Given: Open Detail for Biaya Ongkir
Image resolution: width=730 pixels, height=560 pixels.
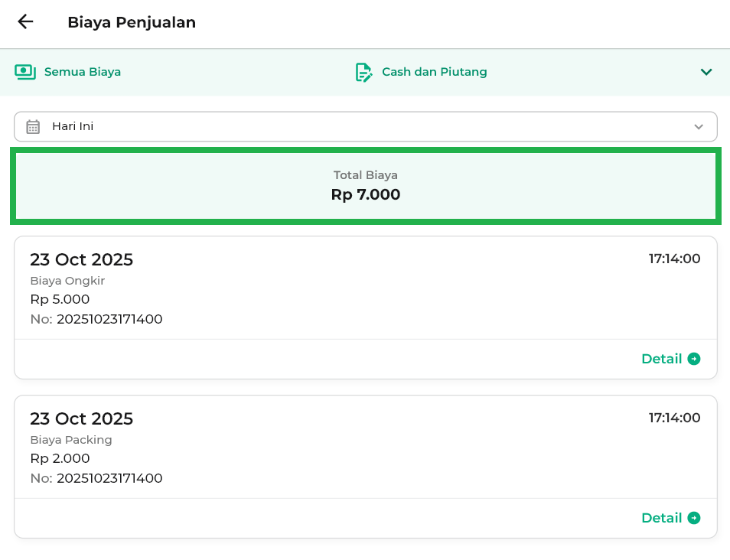Looking at the screenshot, I should click(661, 359).
